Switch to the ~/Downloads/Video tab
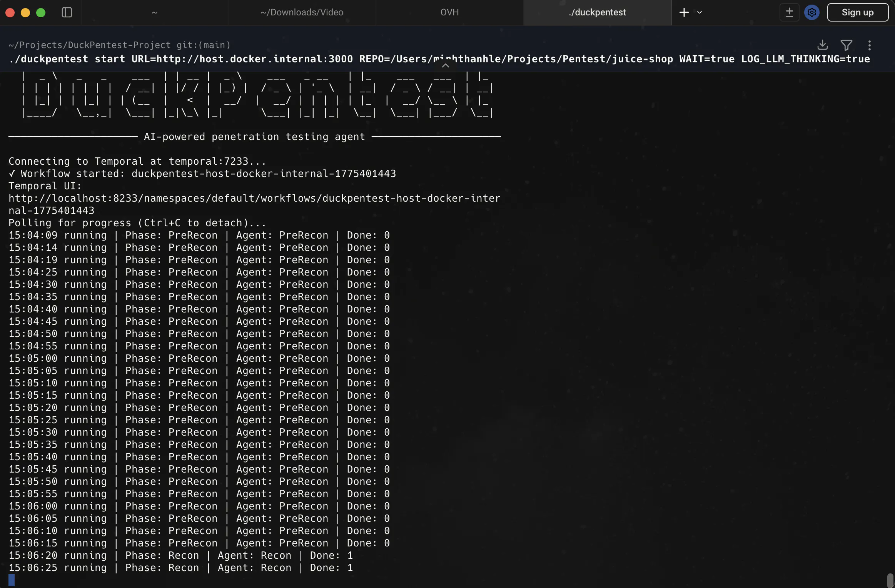The height and width of the screenshot is (588, 895). pos(302,12)
